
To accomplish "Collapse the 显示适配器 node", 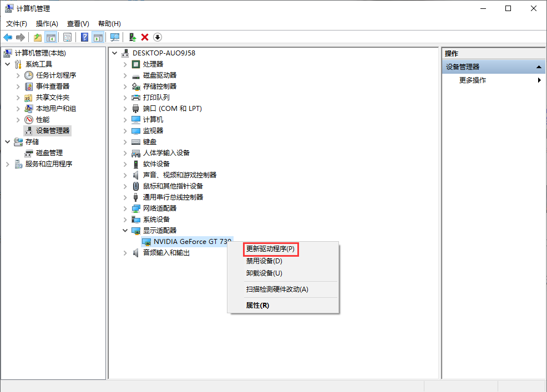I will tap(125, 231).
